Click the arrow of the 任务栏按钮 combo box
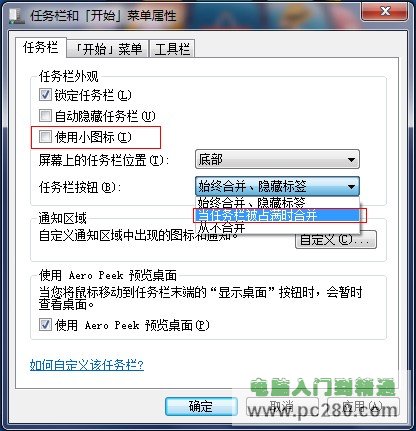This screenshot has width=416, height=431. pyautogui.click(x=351, y=186)
